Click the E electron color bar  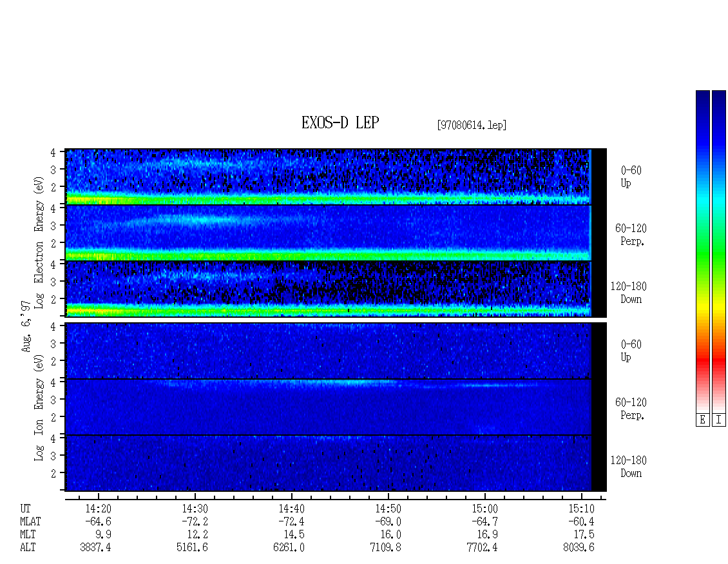[702, 251]
